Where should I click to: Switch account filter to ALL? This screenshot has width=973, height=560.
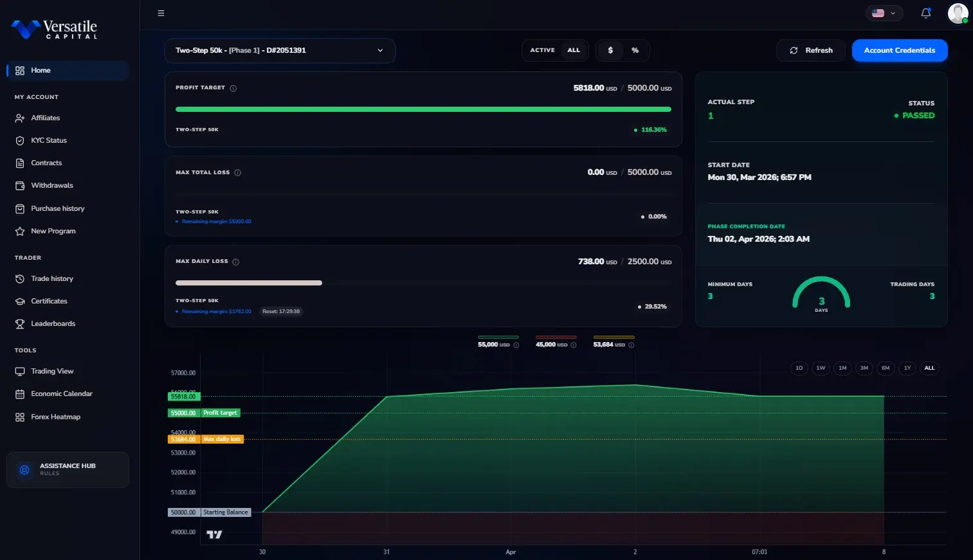pos(574,50)
